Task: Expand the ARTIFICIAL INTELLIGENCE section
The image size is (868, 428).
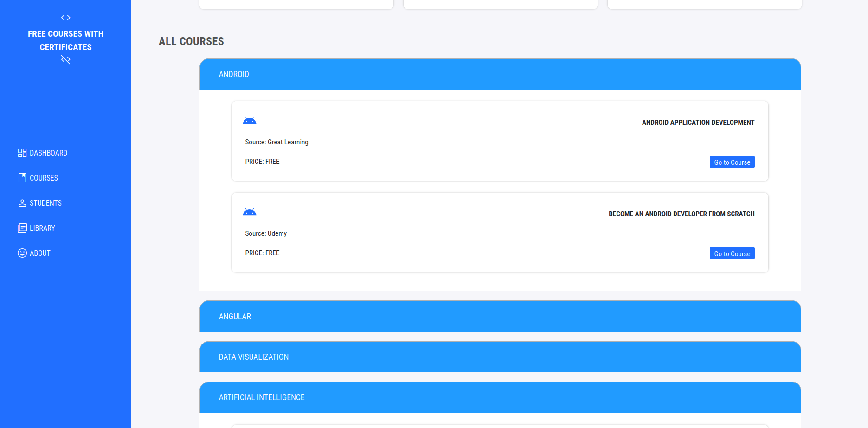Action: [500, 397]
